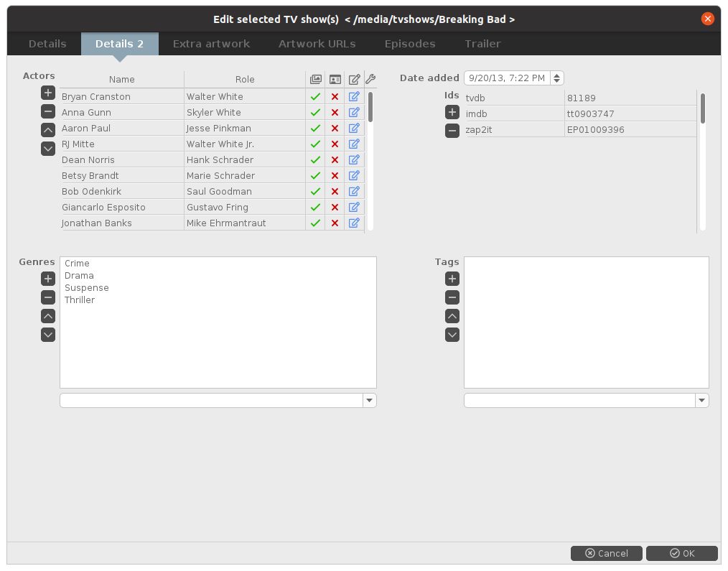Click the wrench icon in actors table
Viewport: 728px width, 571px height.
click(x=370, y=79)
